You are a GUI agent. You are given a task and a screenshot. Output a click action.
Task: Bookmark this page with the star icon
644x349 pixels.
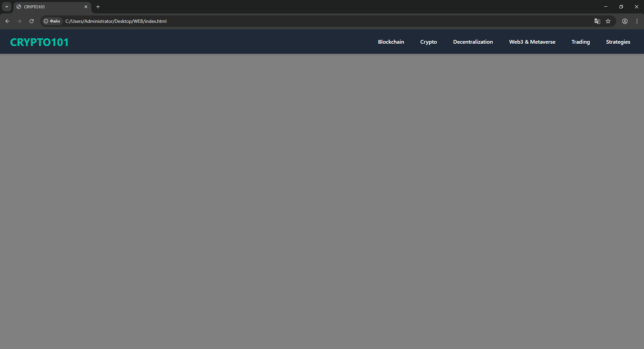tap(608, 21)
